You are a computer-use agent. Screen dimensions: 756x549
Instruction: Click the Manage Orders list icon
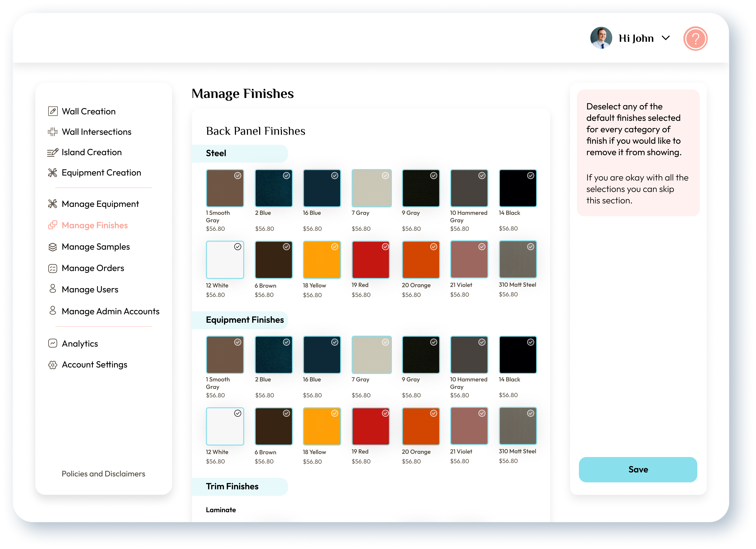(53, 268)
